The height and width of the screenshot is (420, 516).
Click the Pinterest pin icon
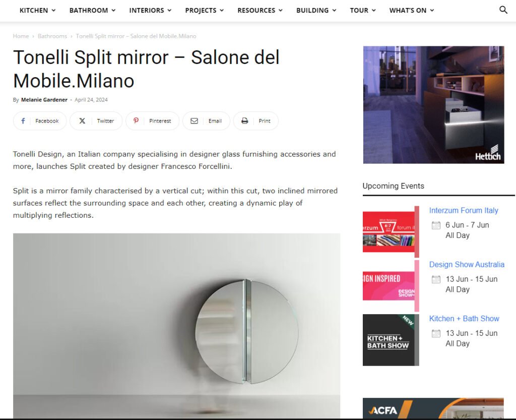(x=136, y=121)
